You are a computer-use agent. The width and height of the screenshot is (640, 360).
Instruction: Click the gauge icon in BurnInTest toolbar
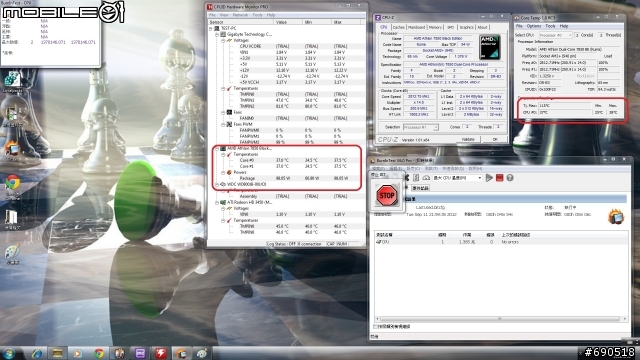click(x=426, y=178)
